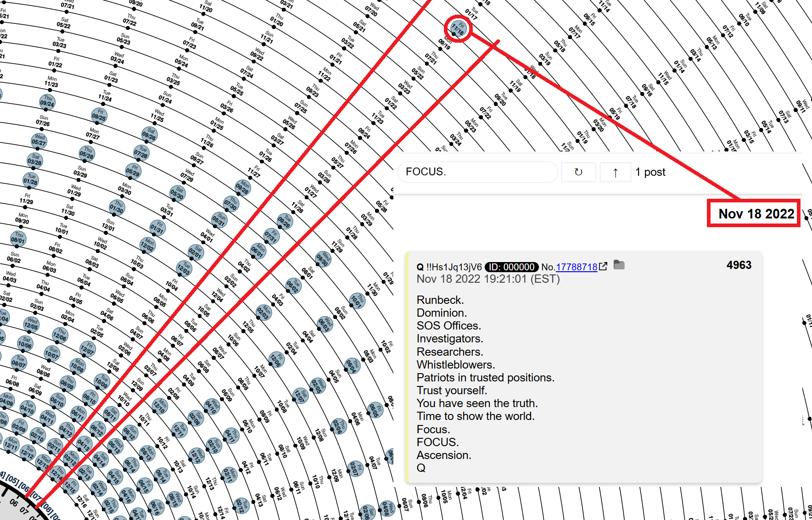Select the Sat 05/30 highlighted marker

[x=178, y=193]
